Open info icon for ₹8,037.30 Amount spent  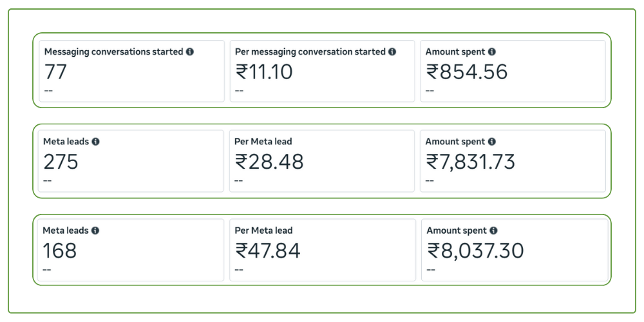pos(493,231)
